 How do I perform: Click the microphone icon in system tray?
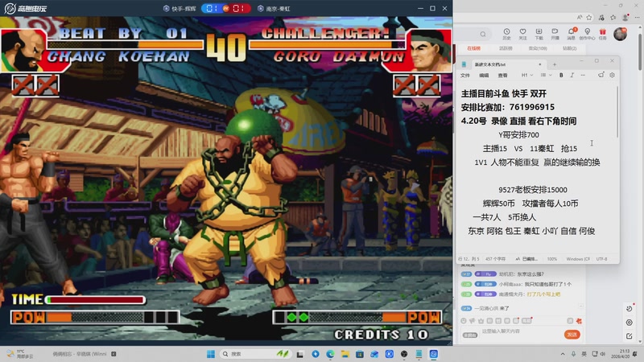(573, 354)
